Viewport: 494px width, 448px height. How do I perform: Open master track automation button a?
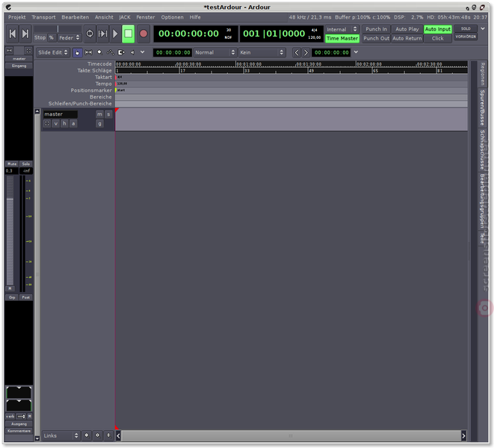73,123
